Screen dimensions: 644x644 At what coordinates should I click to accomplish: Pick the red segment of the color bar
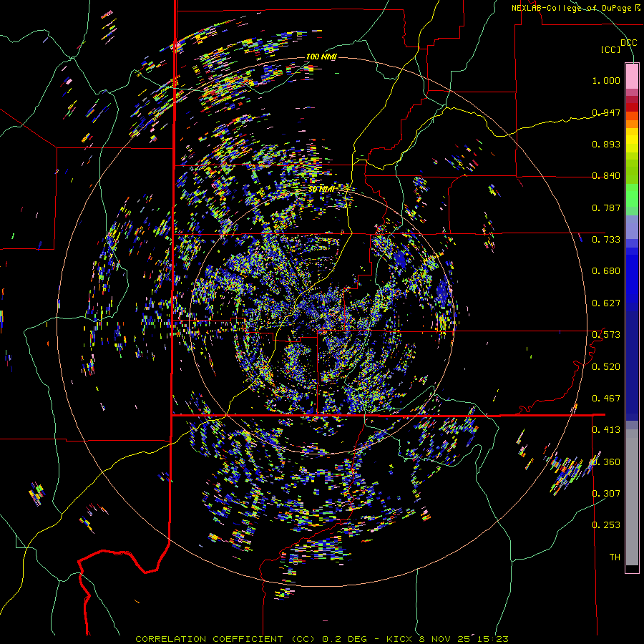632,107
